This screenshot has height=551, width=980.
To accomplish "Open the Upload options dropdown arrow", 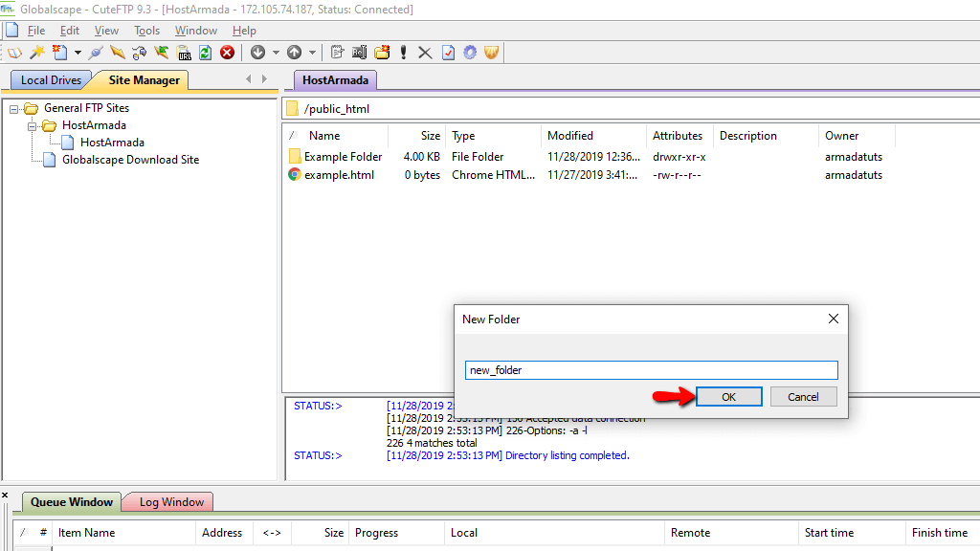I will click(x=313, y=53).
